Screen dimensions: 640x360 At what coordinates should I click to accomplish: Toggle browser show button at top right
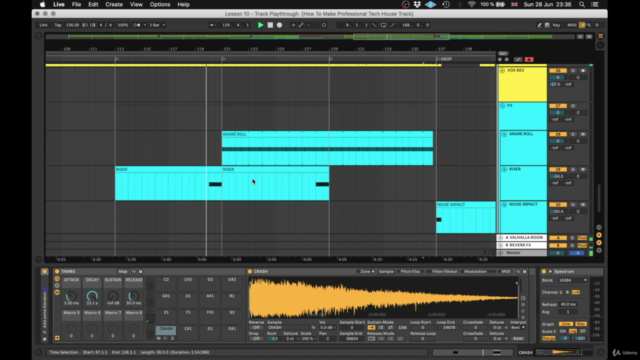click(600, 36)
